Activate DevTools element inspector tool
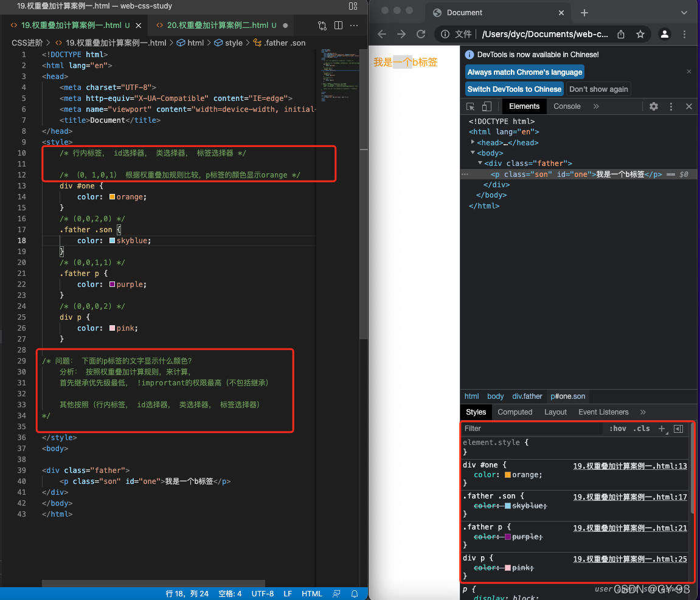This screenshot has height=600, width=700. coord(470,106)
